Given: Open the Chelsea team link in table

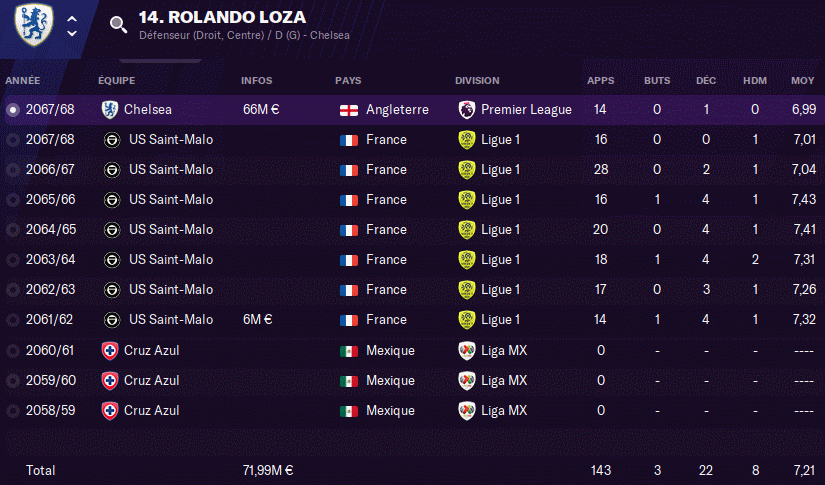Looking at the screenshot, I should [148, 109].
